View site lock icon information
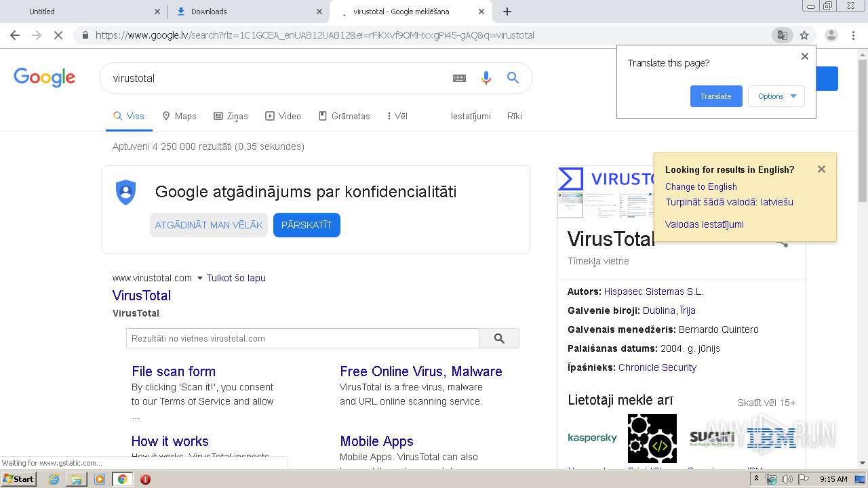Viewport: 868px width, 488px height. 85,35
